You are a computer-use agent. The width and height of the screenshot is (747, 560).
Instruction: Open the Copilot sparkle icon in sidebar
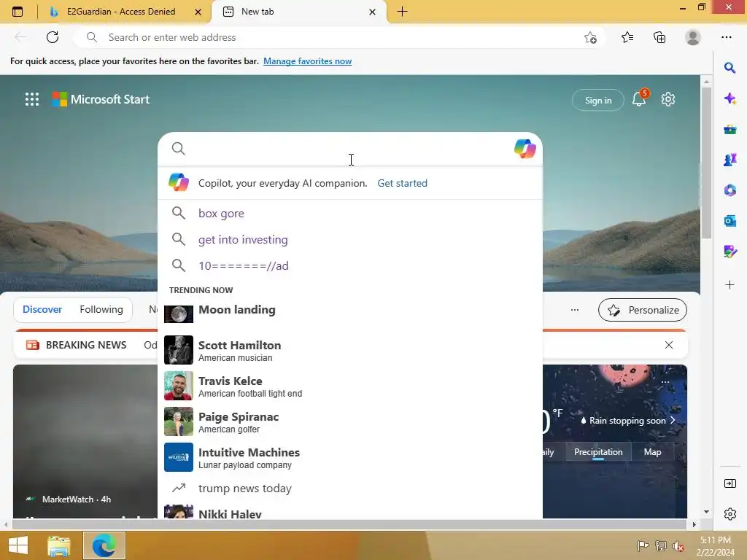729,98
